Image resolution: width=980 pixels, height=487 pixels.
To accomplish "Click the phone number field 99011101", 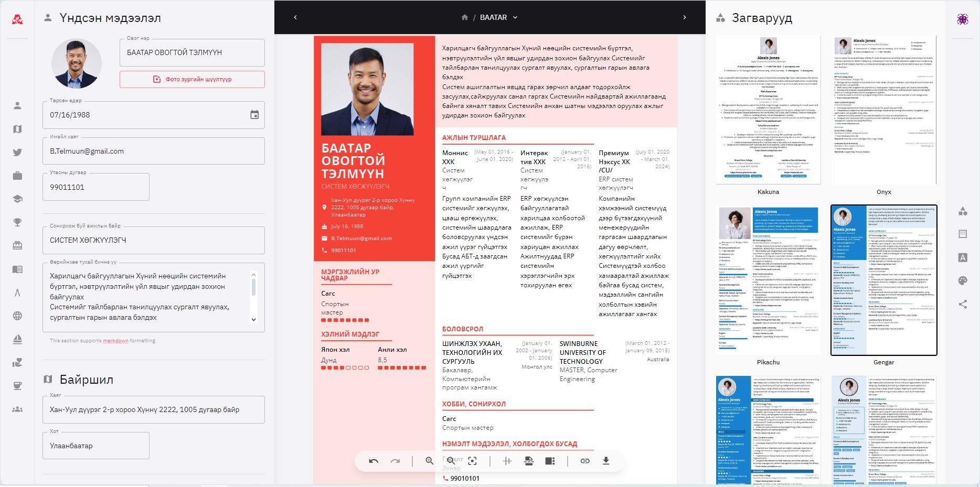I will [x=96, y=187].
